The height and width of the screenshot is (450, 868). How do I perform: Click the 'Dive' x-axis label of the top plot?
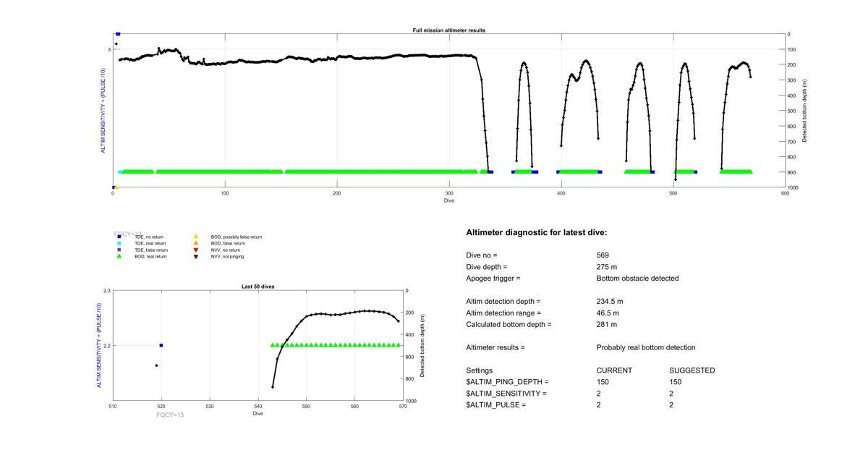coord(449,200)
